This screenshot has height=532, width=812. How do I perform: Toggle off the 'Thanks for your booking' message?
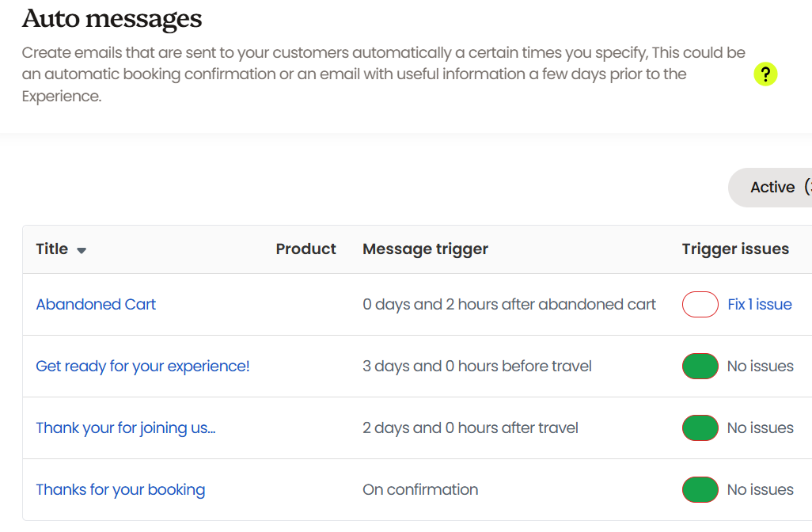tap(700, 490)
